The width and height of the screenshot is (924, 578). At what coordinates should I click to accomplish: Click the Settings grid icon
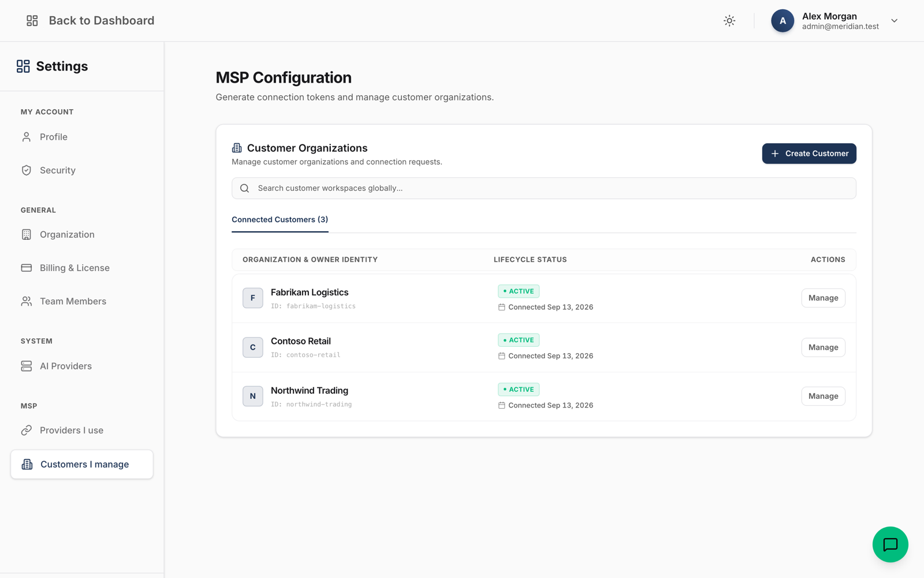click(x=23, y=66)
